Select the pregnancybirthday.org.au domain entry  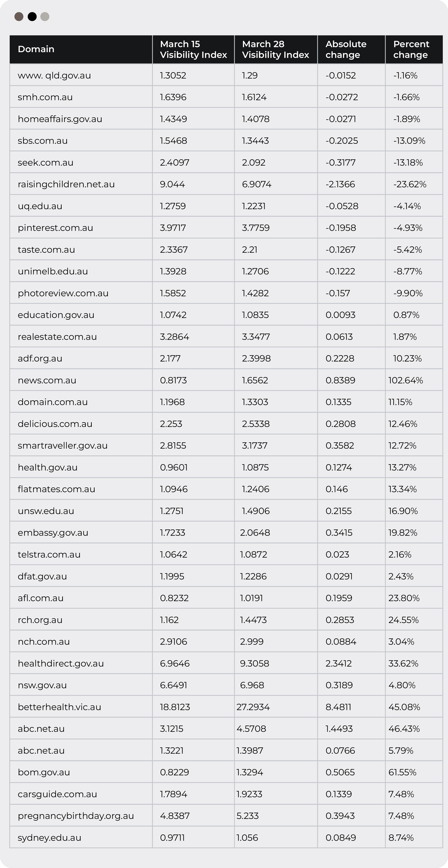pos(76,816)
